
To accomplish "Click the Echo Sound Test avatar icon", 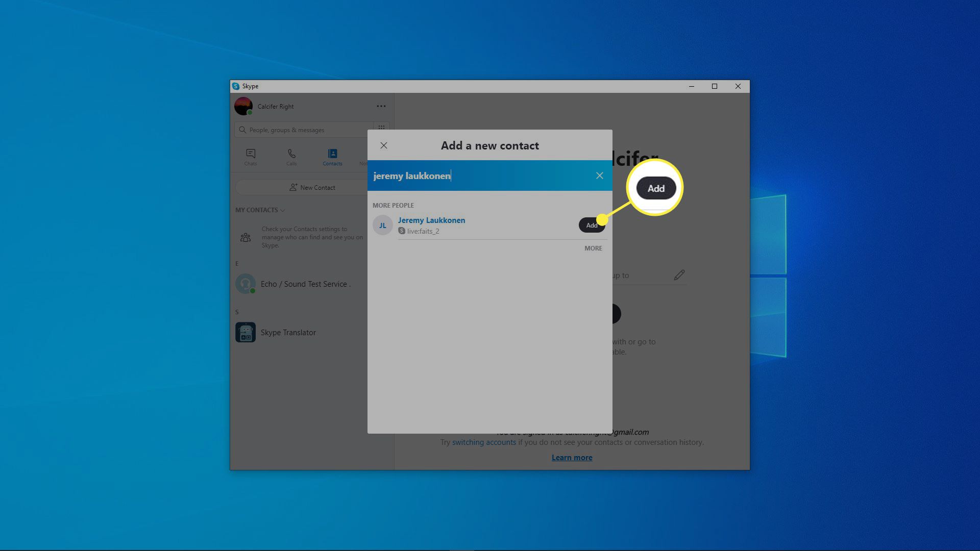I will click(246, 284).
